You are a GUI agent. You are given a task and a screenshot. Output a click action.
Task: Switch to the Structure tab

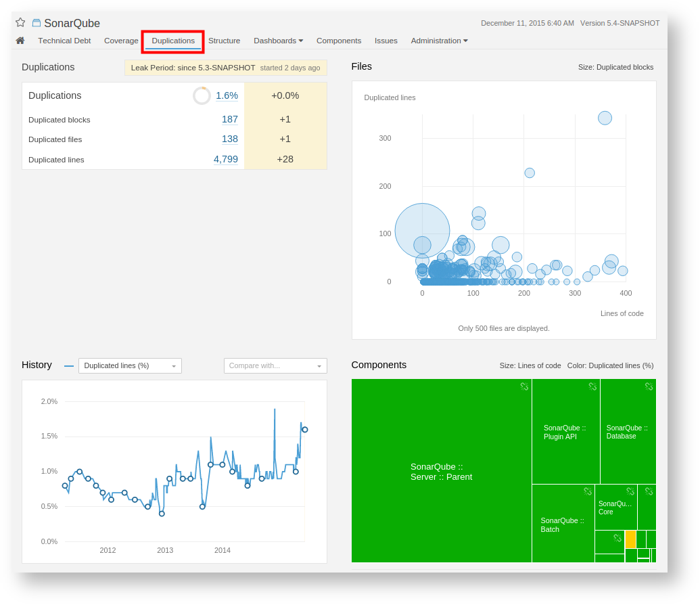(224, 41)
